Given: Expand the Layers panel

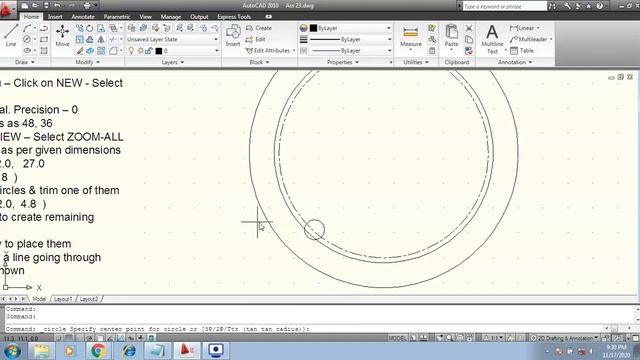Looking at the screenshot, I should [173, 62].
